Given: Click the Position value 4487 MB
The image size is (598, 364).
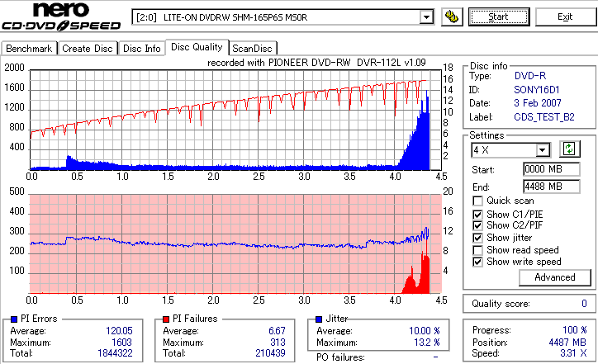Looking at the screenshot, I should 567,343.
